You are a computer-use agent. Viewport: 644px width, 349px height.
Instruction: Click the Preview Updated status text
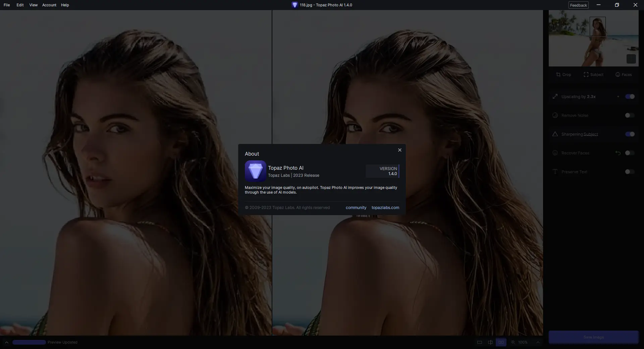click(x=62, y=342)
